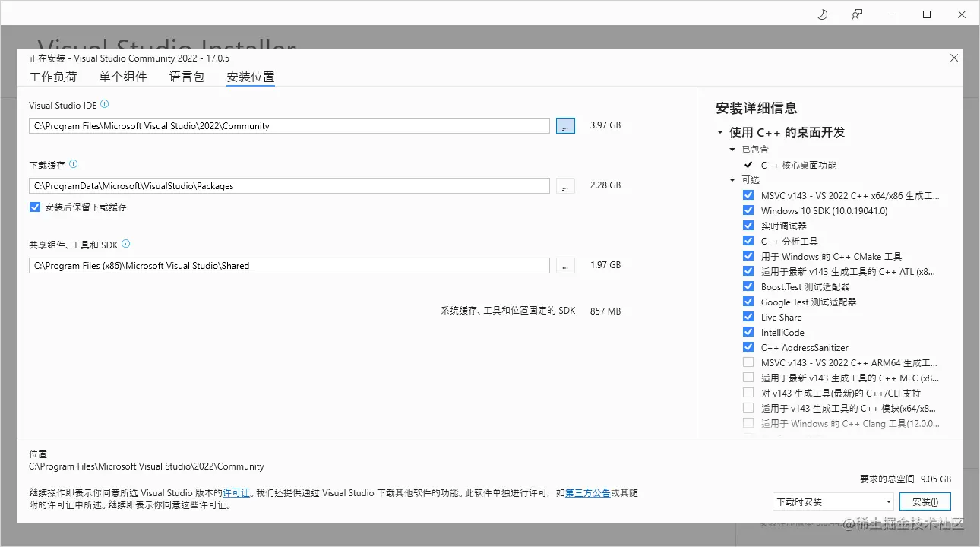Click the info icon beside 下载缓存
The height and width of the screenshot is (547, 980).
coord(73,164)
